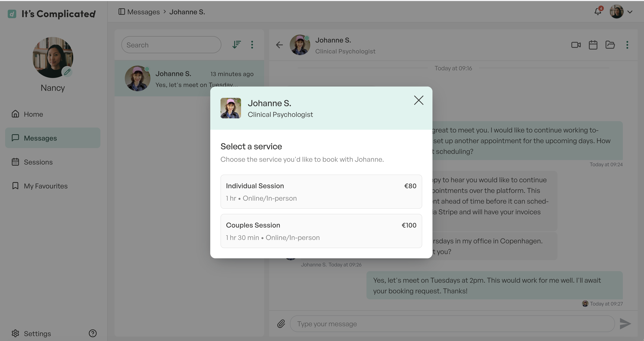The width and height of the screenshot is (644, 341).
Task: Click the 'Today at 09:24' message timestamp
Action: (x=606, y=165)
